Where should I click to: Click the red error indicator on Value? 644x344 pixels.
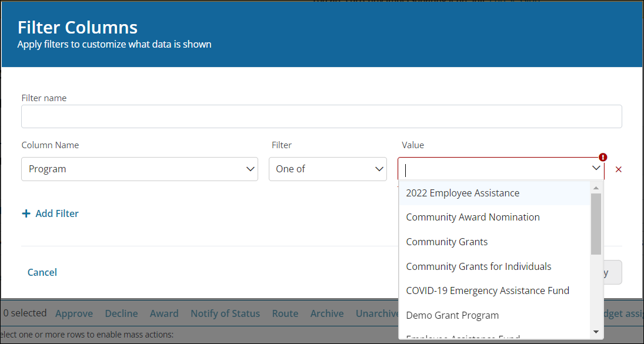(x=602, y=157)
